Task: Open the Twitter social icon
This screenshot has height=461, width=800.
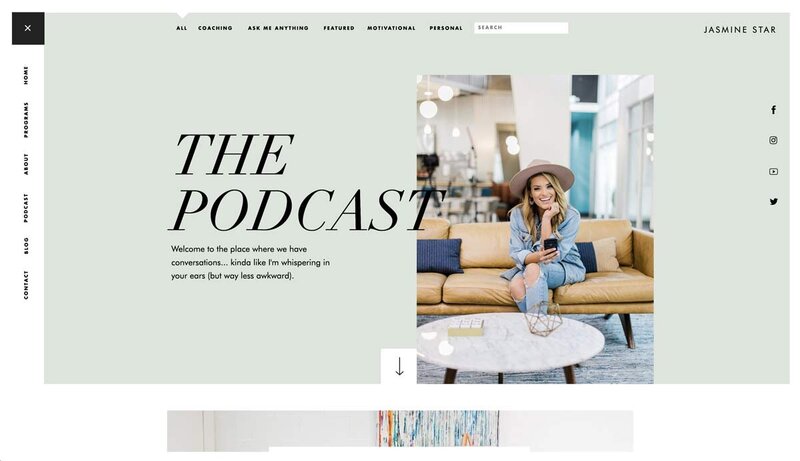Action: click(x=773, y=201)
